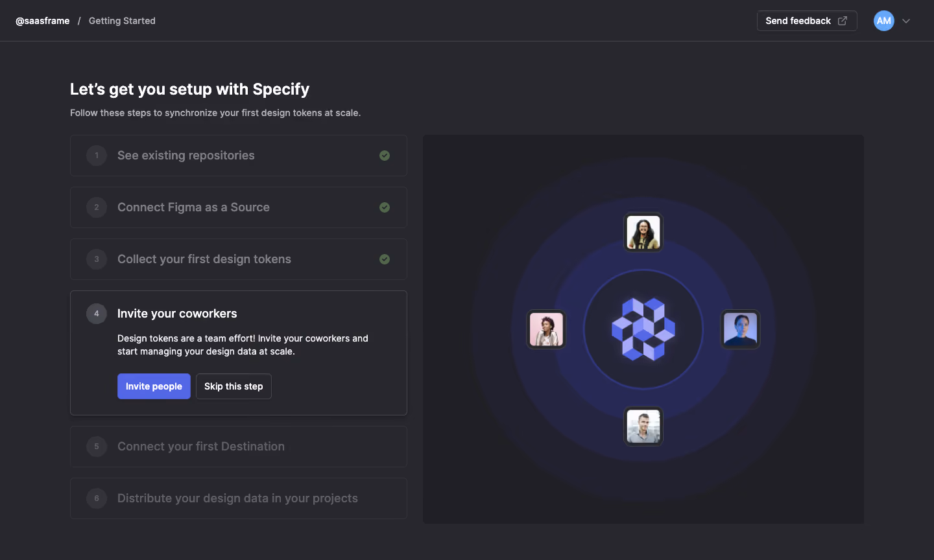Click the step 4 number badge
Viewport: 934px width, 560px height.
[x=97, y=314]
